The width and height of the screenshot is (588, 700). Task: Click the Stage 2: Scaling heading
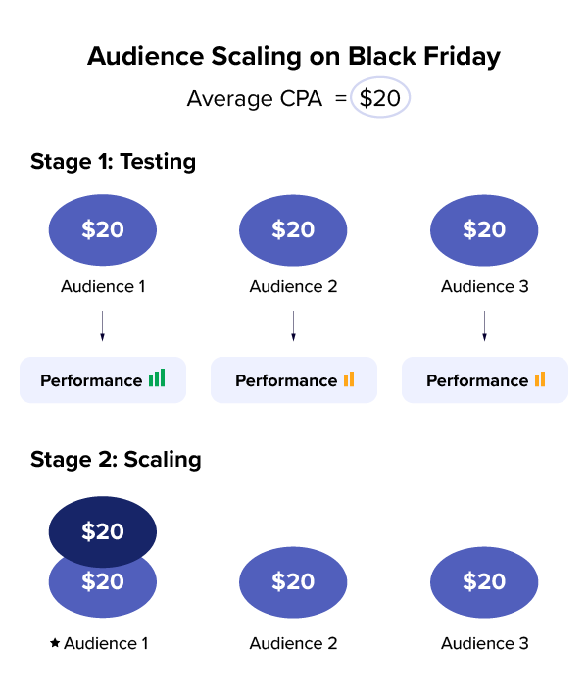click(116, 459)
